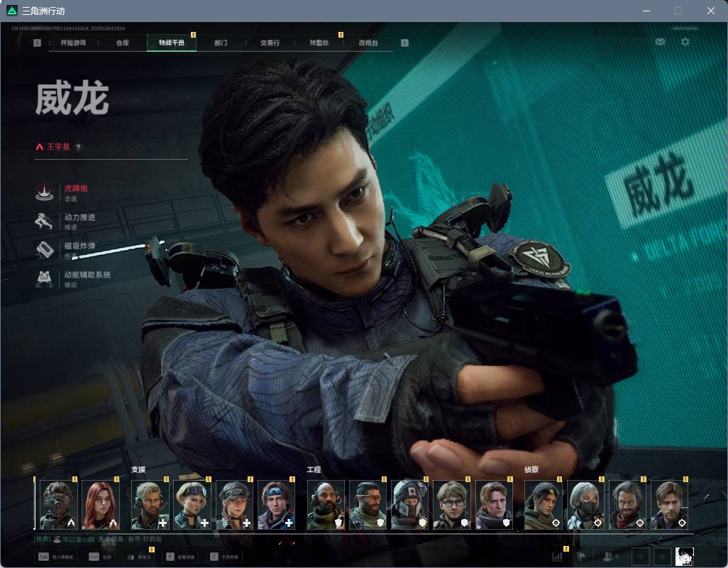The image size is (728, 568).
Task: Click the last empty squad slot plus
Action: [x=663, y=557]
